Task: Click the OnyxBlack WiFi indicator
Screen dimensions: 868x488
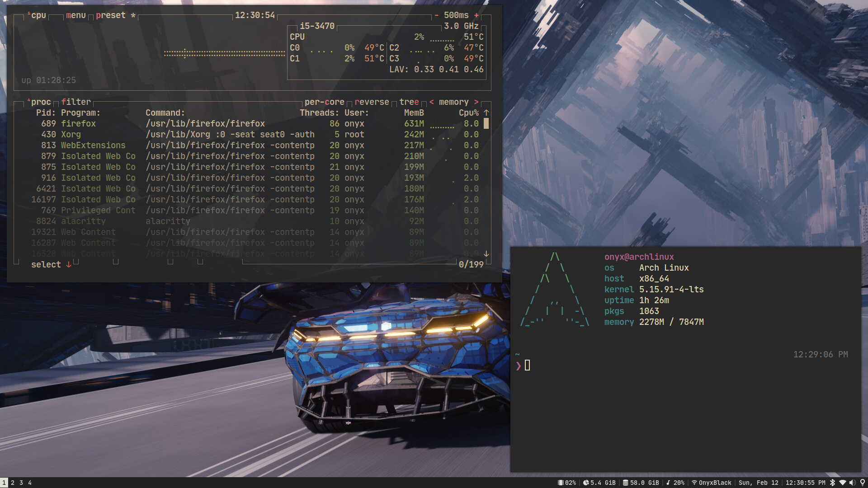Action: pos(712,483)
